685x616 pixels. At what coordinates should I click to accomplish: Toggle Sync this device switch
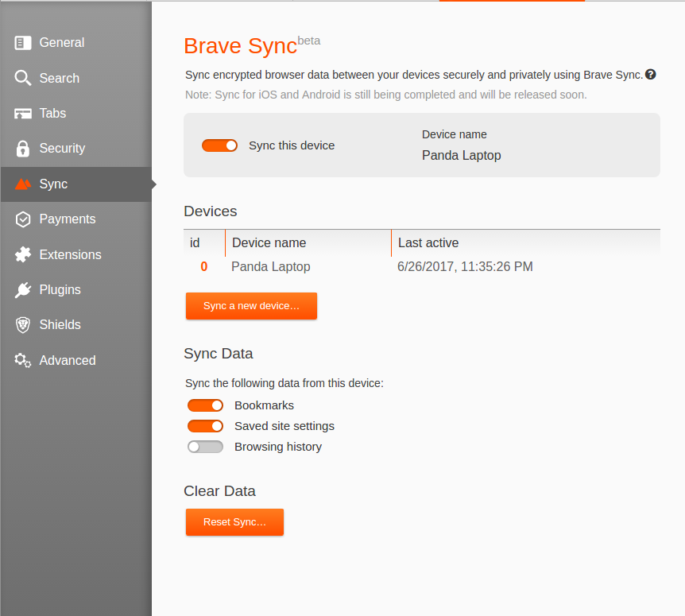[219, 145]
